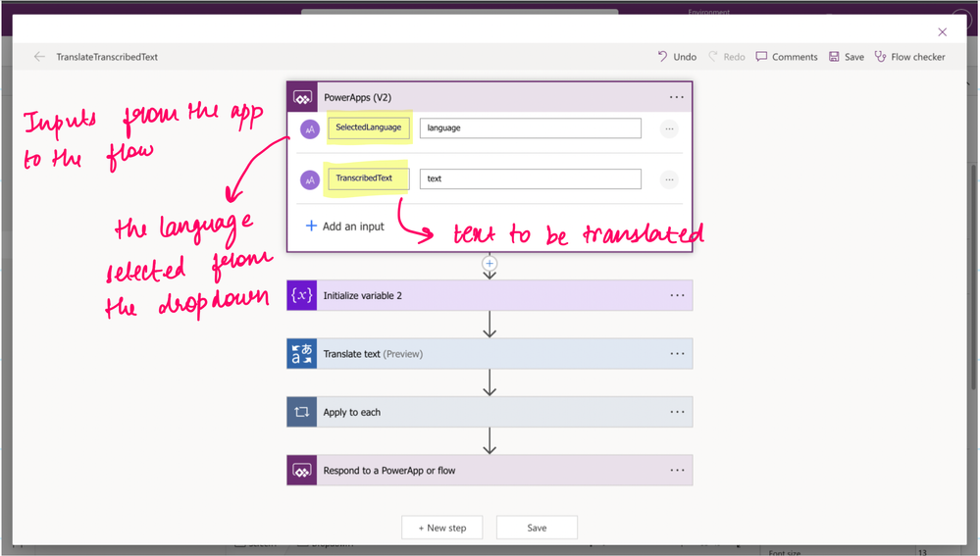Click the text-type icon beside TranscribedText
This screenshot has width=980, height=556.
click(x=310, y=179)
